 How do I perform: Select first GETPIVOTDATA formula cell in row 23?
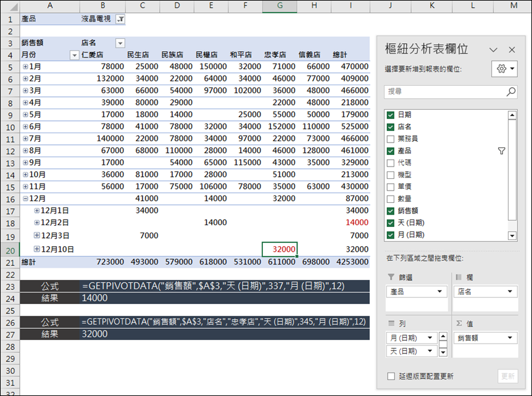(225, 286)
